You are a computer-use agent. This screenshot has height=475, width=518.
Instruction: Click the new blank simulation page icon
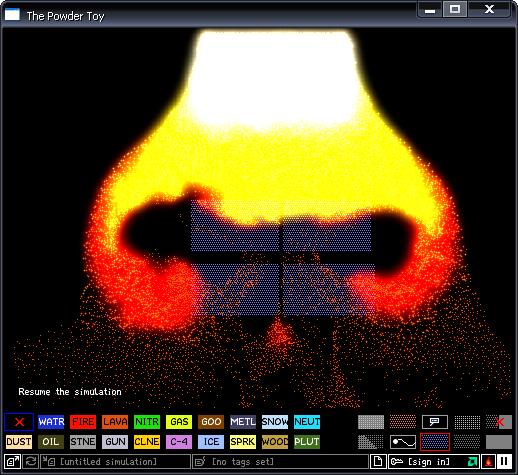[378, 462]
